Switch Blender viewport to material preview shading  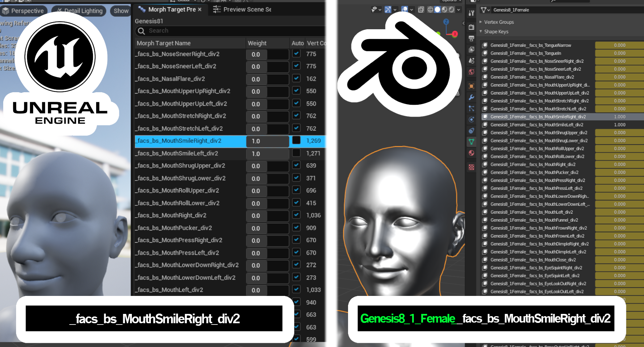click(445, 10)
